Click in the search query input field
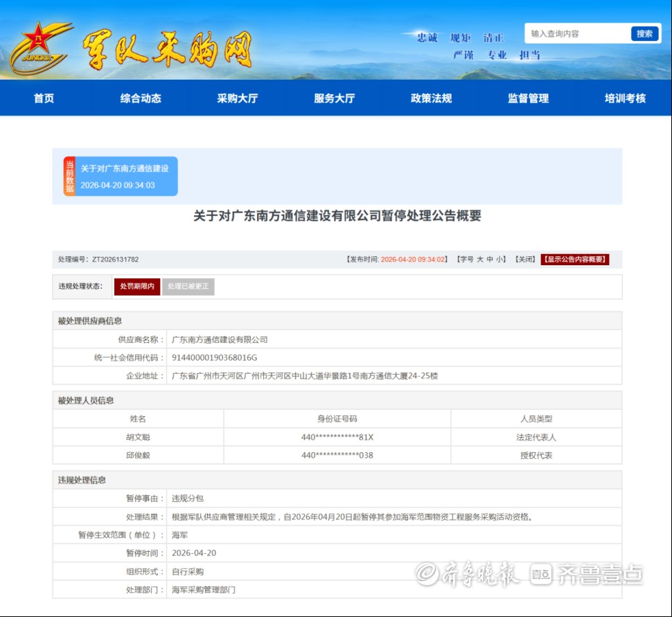This screenshot has width=672, height=617. coord(576,33)
